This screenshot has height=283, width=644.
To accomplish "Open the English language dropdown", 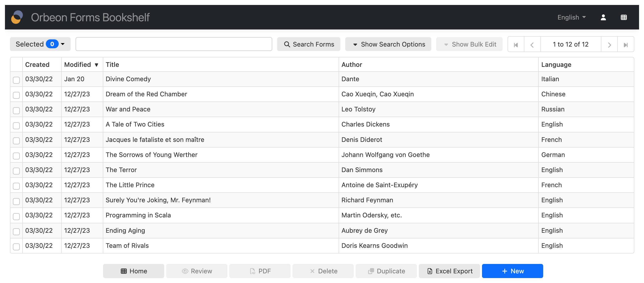I will (x=571, y=17).
